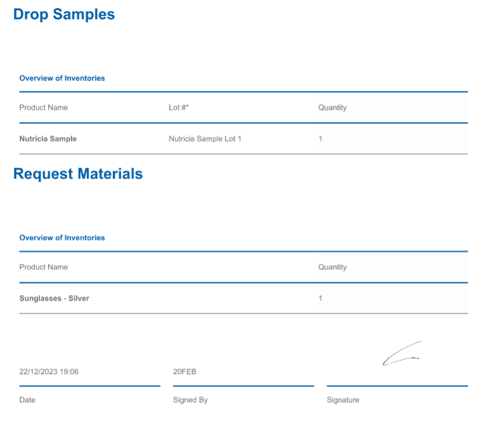
Task: Click the Date field label
Action: (x=27, y=400)
